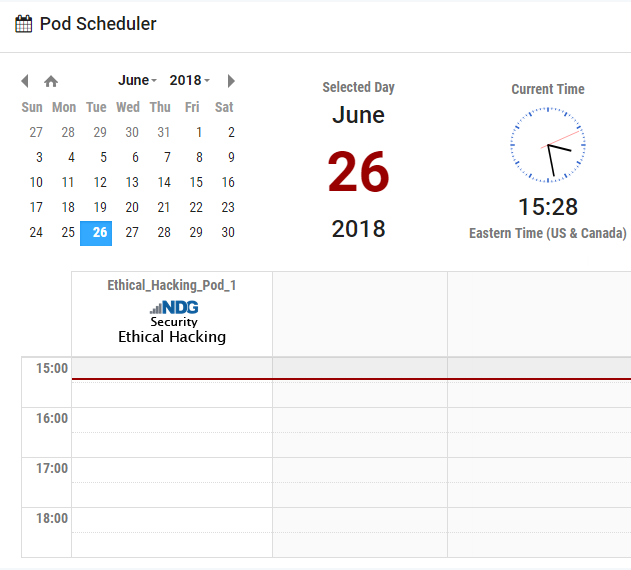Viewport: 631px width, 570px height.
Task: Click the Pod Scheduler calendar icon
Action: [23, 24]
